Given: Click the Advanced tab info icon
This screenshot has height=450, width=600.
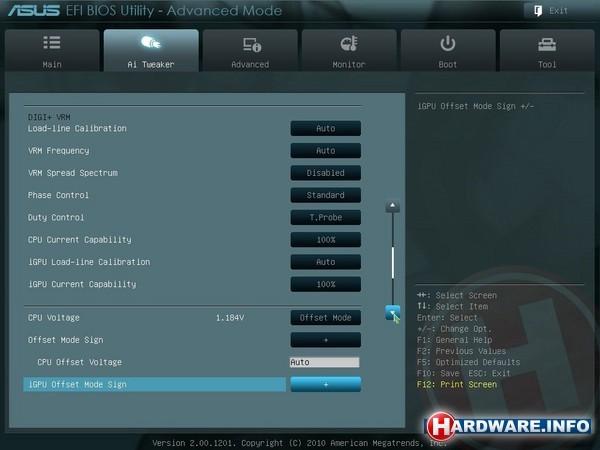Looking at the screenshot, I should pos(252,44).
